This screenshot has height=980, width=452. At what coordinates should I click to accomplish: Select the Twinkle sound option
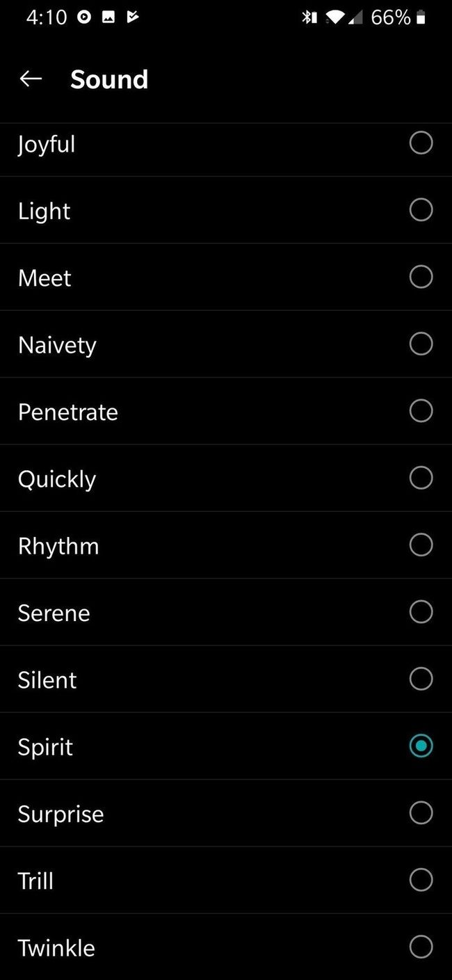[x=421, y=947]
